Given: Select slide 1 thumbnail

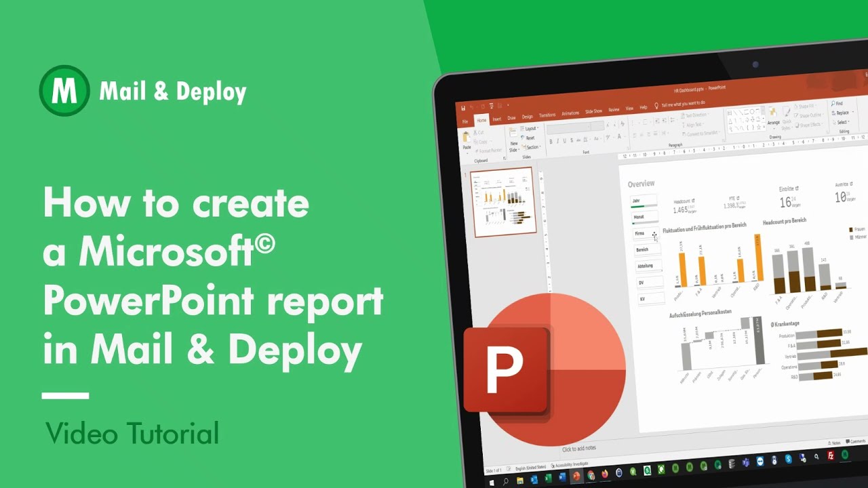Looking at the screenshot, I should click(x=502, y=201).
